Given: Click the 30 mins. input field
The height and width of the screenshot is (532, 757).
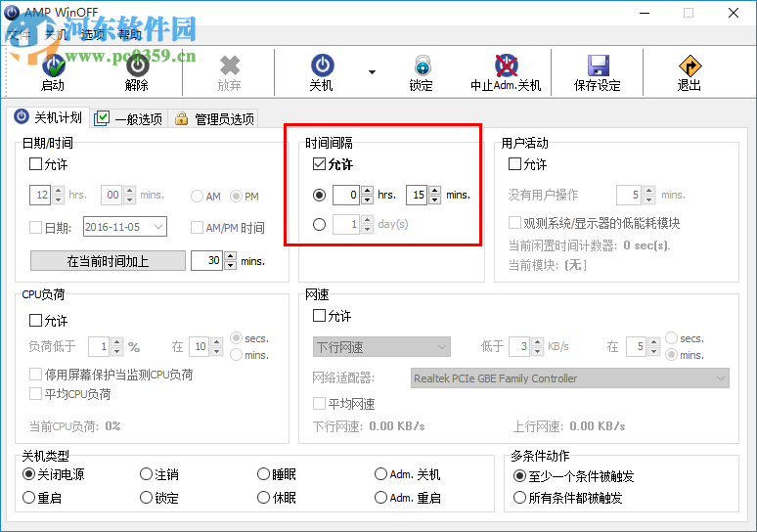Looking at the screenshot, I should 206,261.
